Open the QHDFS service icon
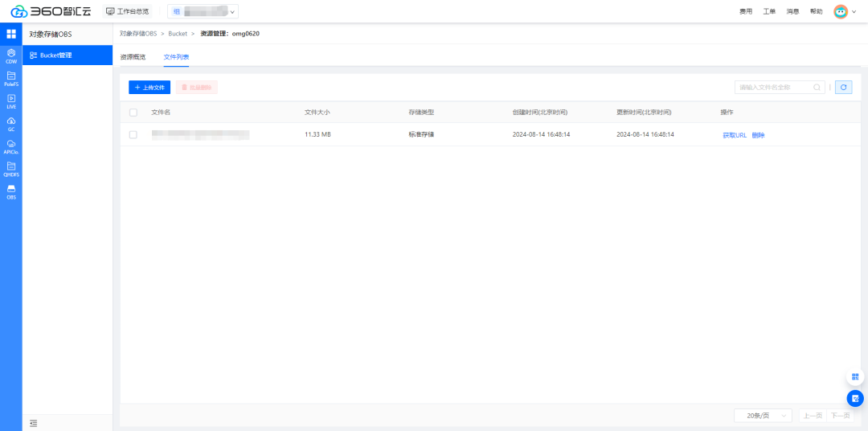868x431 pixels. coord(11,169)
